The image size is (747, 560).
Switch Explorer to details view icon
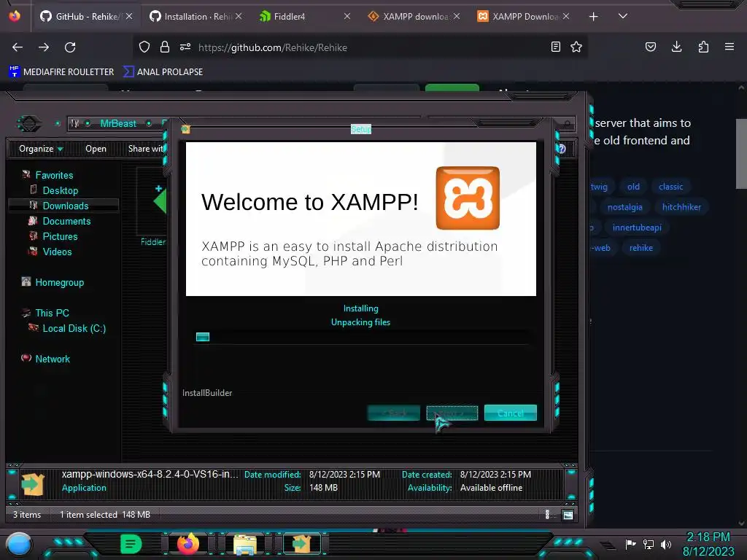click(x=547, y=514)
